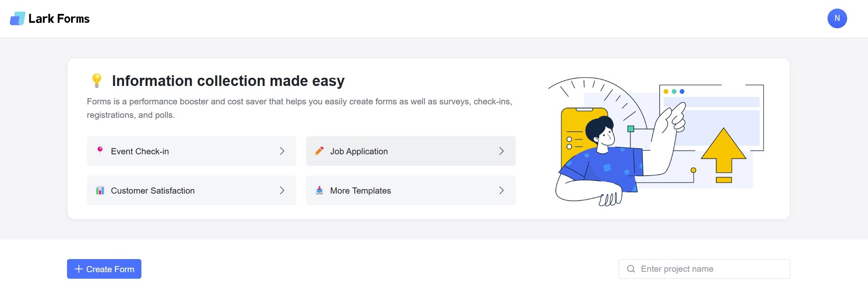Expand Customer Satisfaction chevron arrow
This screenshot has height=291, width=868.
coord(282,190)
